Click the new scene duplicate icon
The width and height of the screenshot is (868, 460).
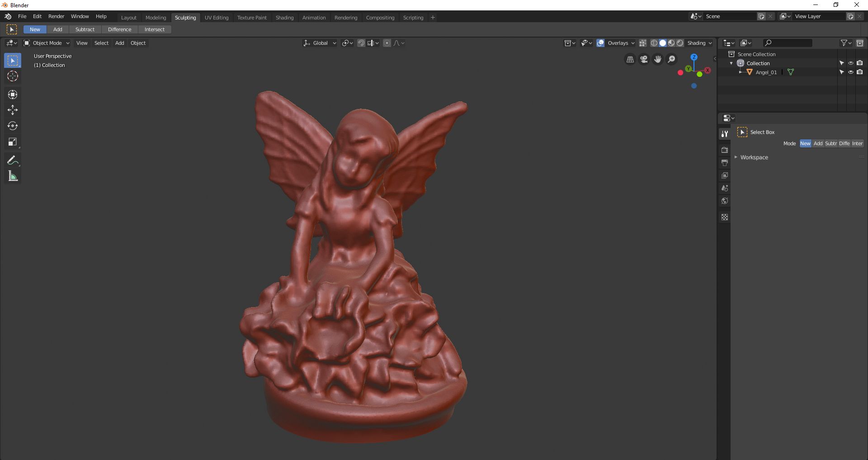point(761,16)
